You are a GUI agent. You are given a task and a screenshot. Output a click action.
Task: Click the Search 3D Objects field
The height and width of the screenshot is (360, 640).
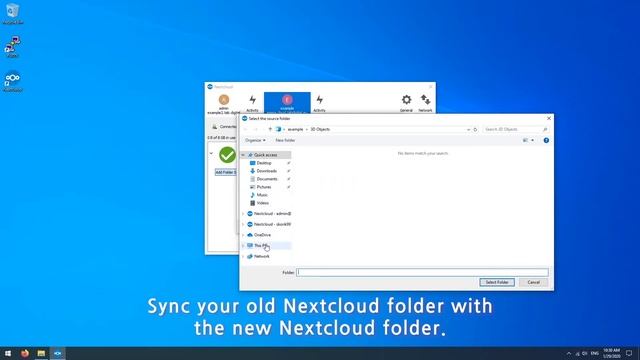[x=515, y=129]
